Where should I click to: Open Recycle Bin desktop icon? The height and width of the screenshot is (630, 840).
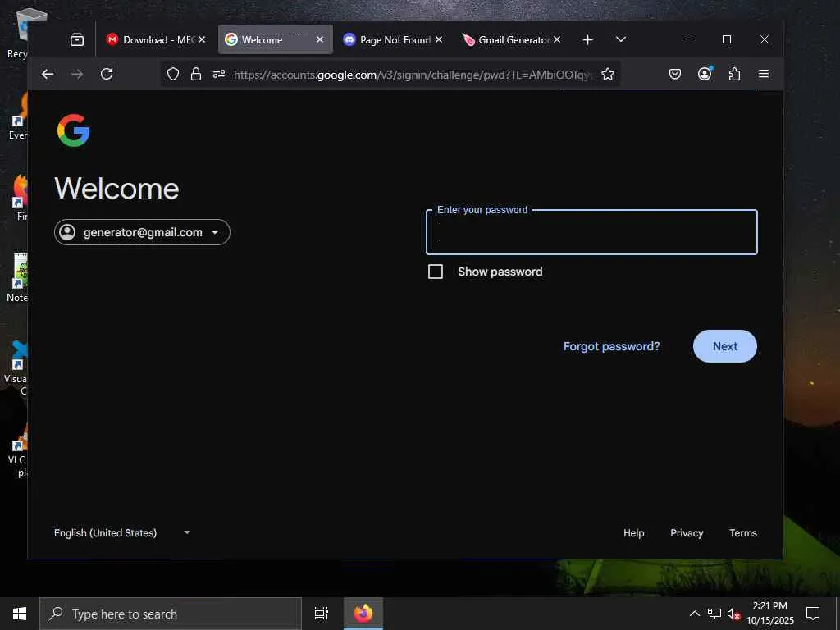(x=22, y=32)
